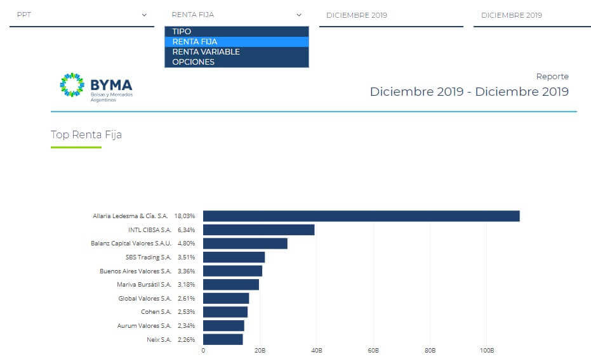Choose highlighted RENTA FIJA list option
The image size is (591, 364).
[237, 42]
